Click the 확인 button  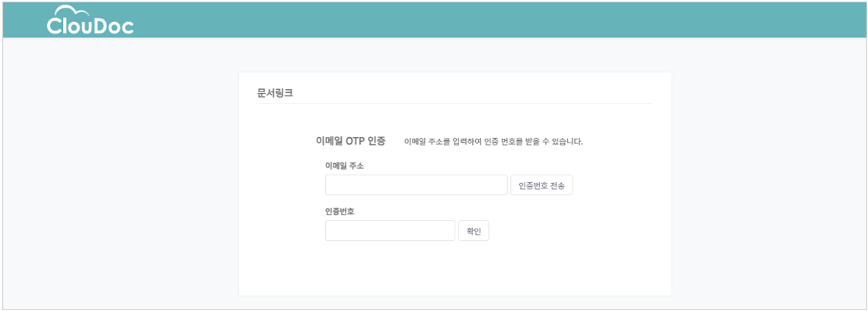474,231
